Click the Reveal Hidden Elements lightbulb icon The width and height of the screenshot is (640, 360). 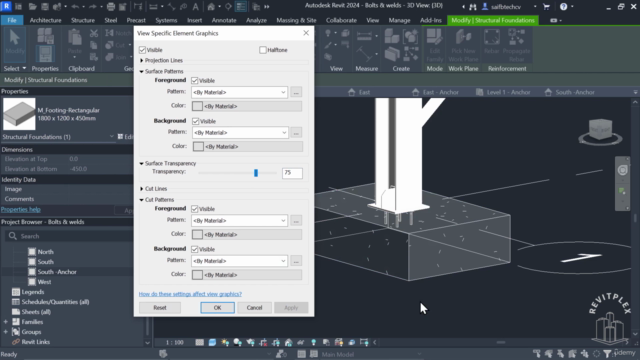pyautogui.click(x=313, y=342)
